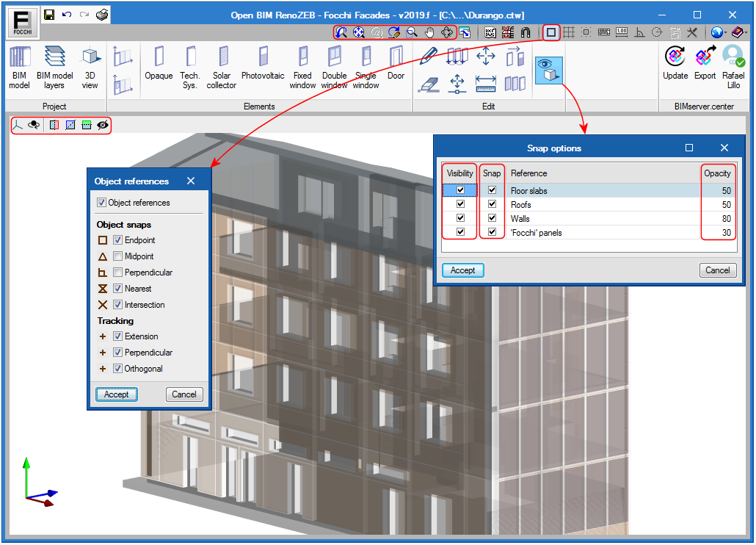Image resolution: width=756 pixels, height=545 pixels.
Task: Click the Export icon
Action: (x=705, y=62)
